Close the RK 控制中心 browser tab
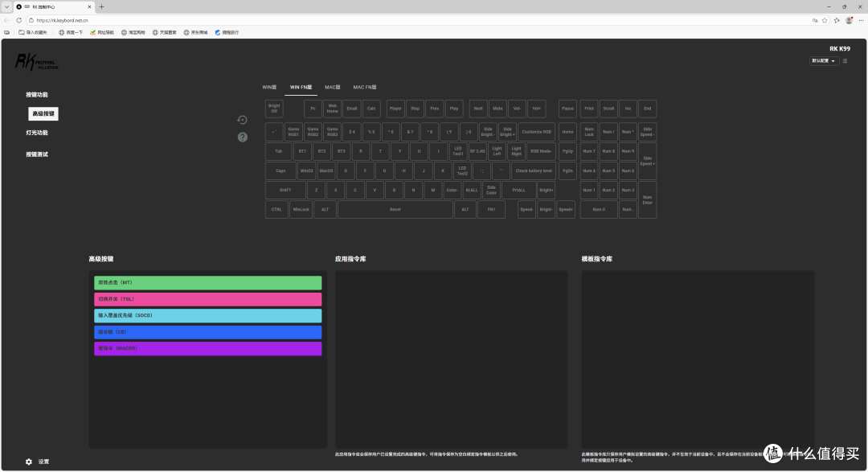 tap(90, 6)
